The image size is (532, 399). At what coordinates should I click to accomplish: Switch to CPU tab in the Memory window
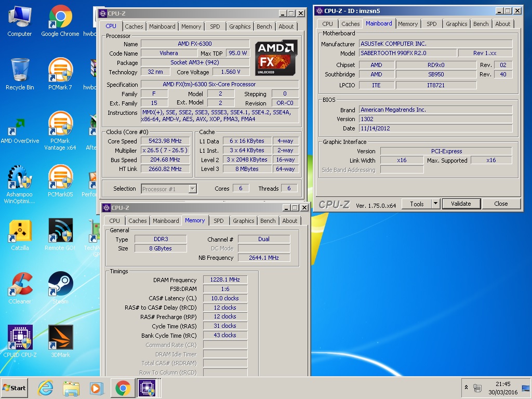(x=114, y=220)
